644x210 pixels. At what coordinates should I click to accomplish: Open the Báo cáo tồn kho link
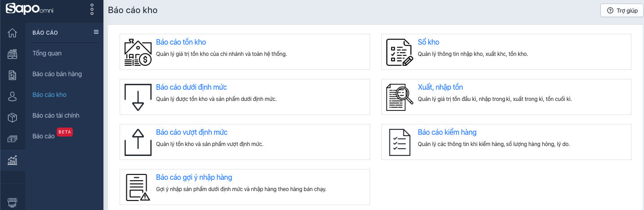[x=181, y=42]
